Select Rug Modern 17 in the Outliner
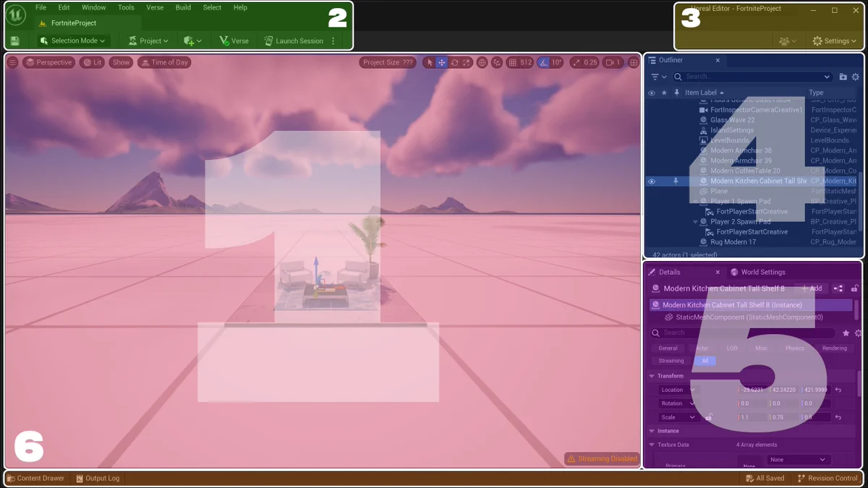Viewport: 868px width, 488px height. (x=733, y=242)
